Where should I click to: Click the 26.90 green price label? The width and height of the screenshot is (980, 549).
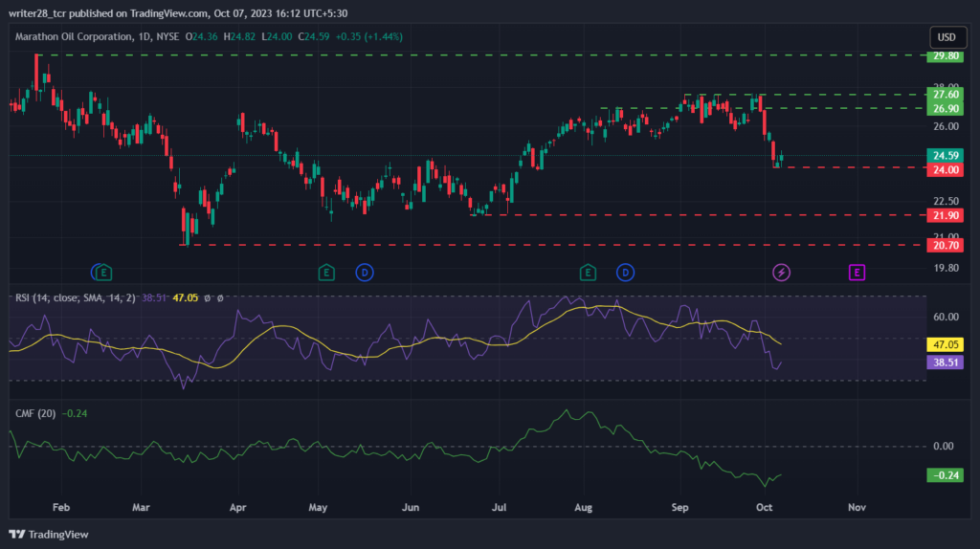point(945,109)
